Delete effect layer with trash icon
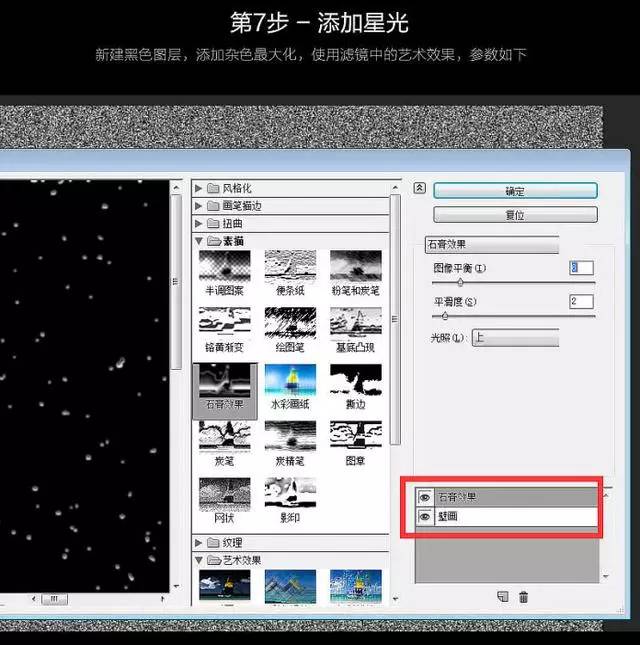640x645 pixels. coord(523,597)
